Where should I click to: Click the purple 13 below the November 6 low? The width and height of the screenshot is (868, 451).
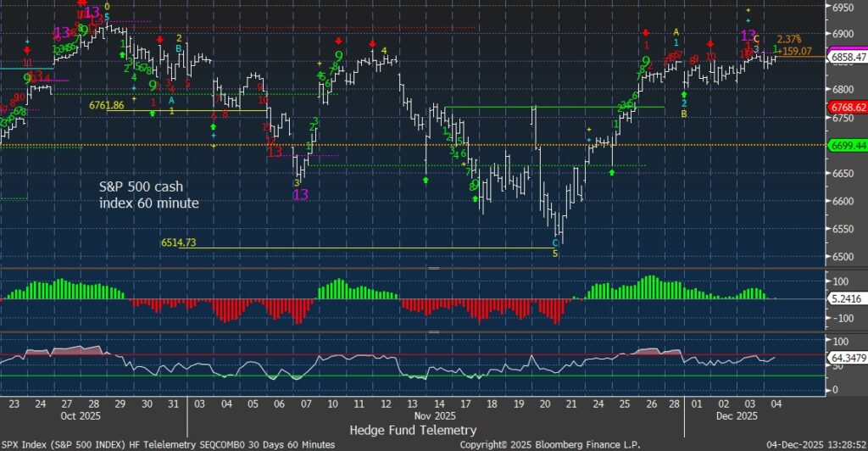click(301, 195)
